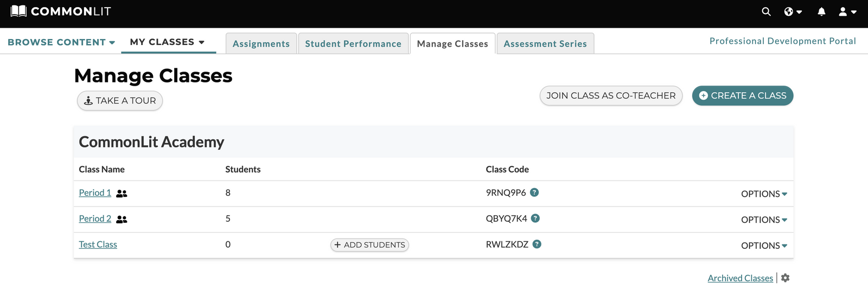
Task: Switch to the Student Performance tab
Action: click(x=353, y=43)
